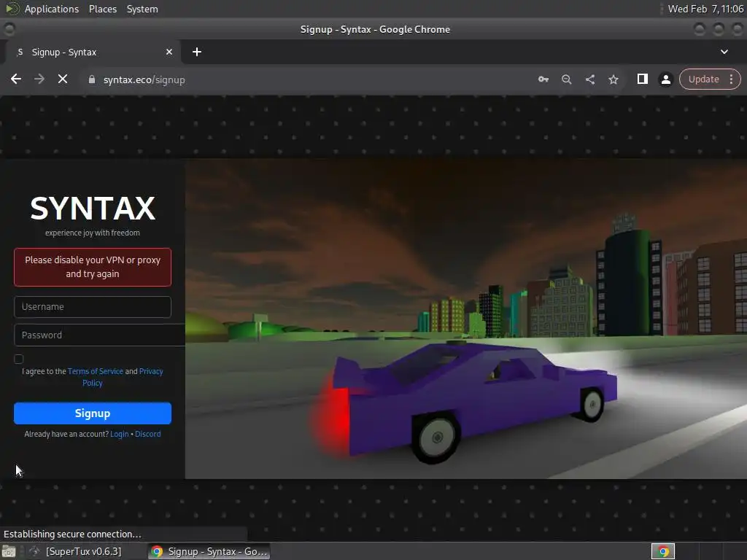The width and height of the screenshot is (747, 560).
Task: Click the forward navigation arrow
Action: (x=39, y=79)
